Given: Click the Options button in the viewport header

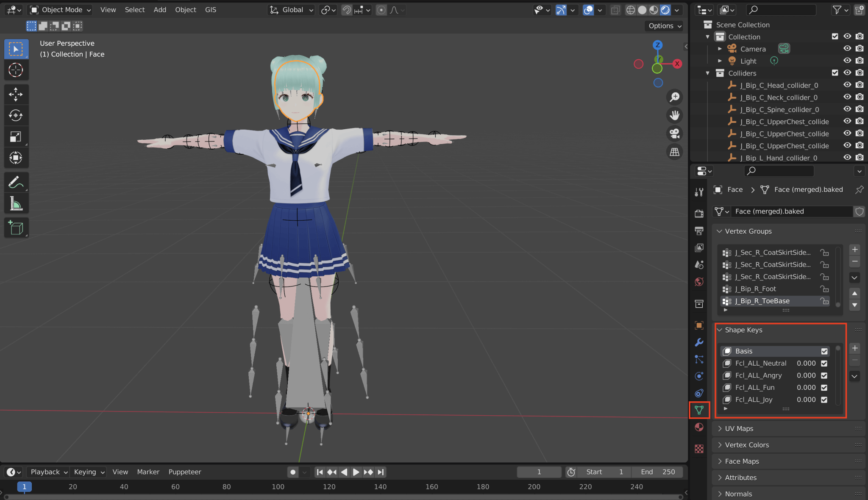Looking at the screenshot, I should click(x=663, y=26).
